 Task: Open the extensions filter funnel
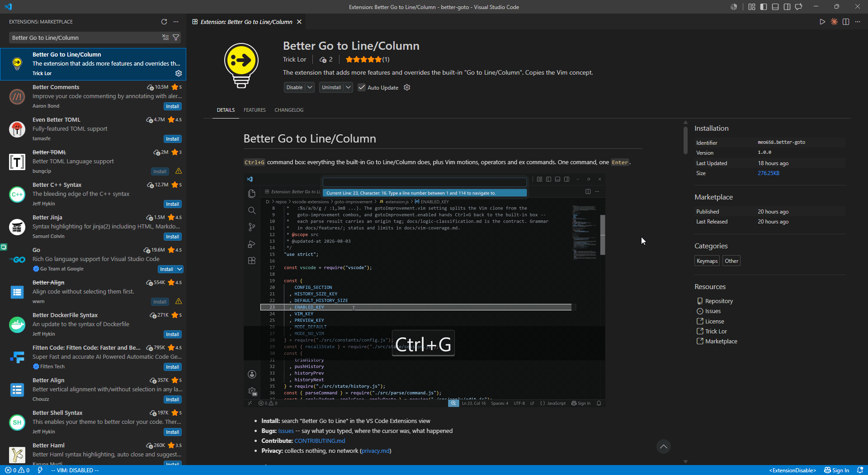(176, 38)
